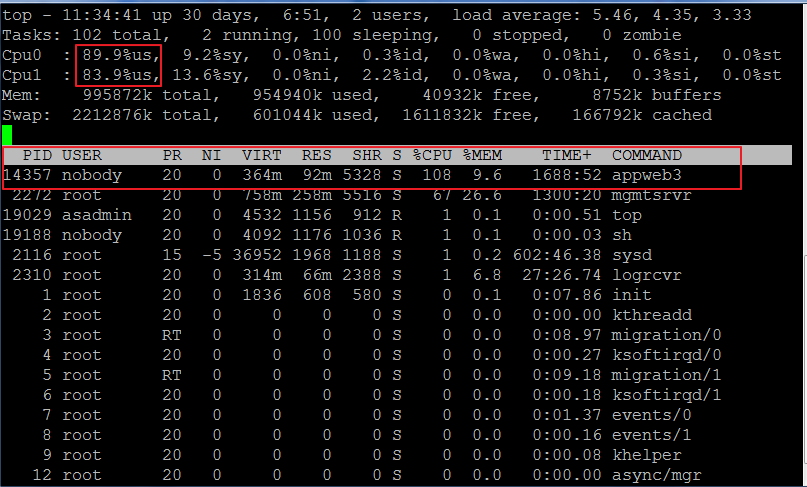Screen dimensions: 807x487
Task: Click the top command in process list
Action: pos(627,215)
